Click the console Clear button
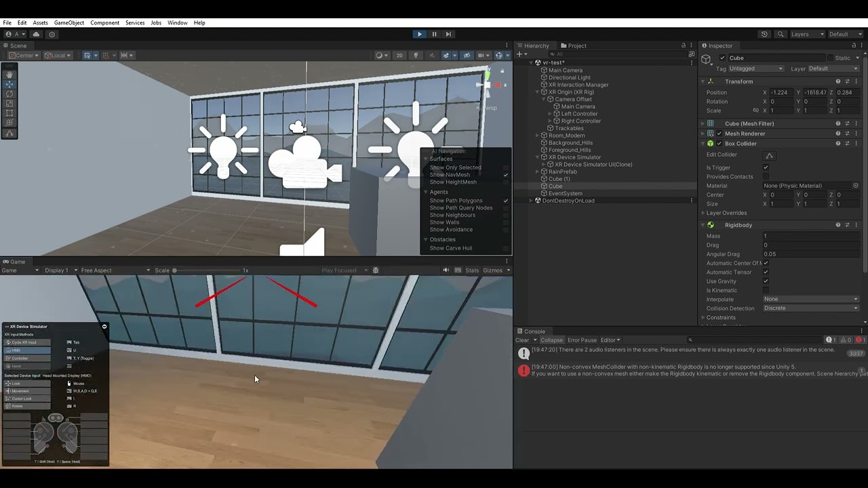868x488 pixels. 522,340
